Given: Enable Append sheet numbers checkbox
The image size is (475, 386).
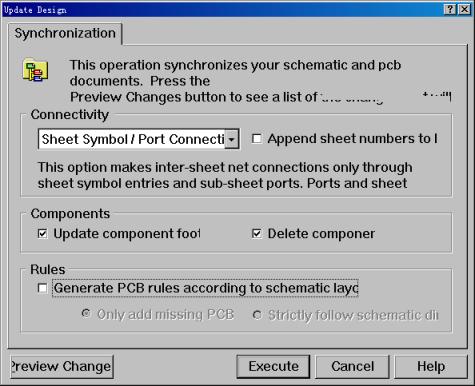Looking at the screenshot, I should click(256, 138).
